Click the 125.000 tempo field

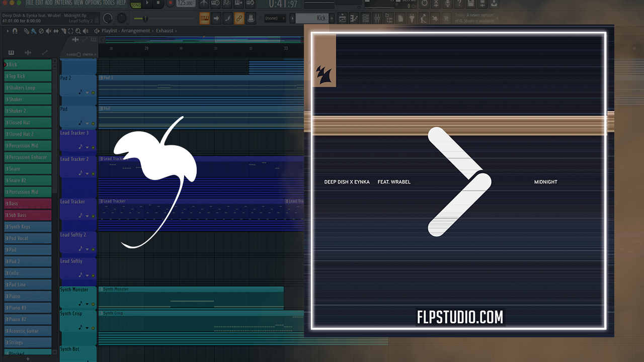[x=186, y=3]
